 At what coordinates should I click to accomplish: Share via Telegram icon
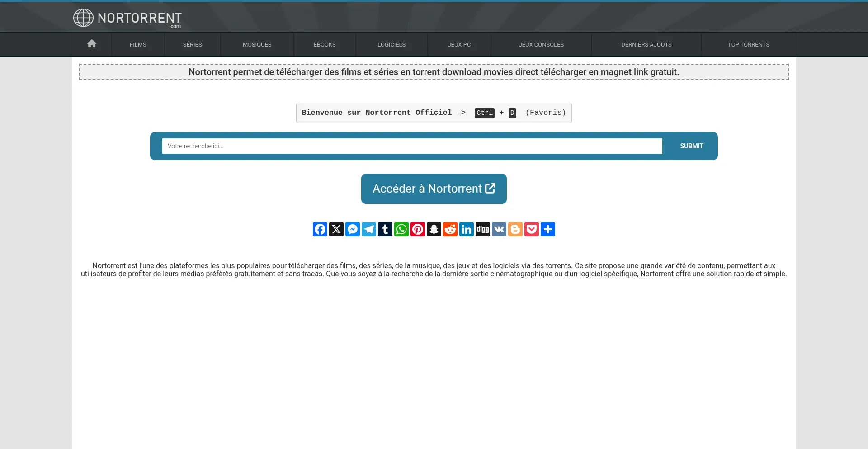click(x=369, y=229)
